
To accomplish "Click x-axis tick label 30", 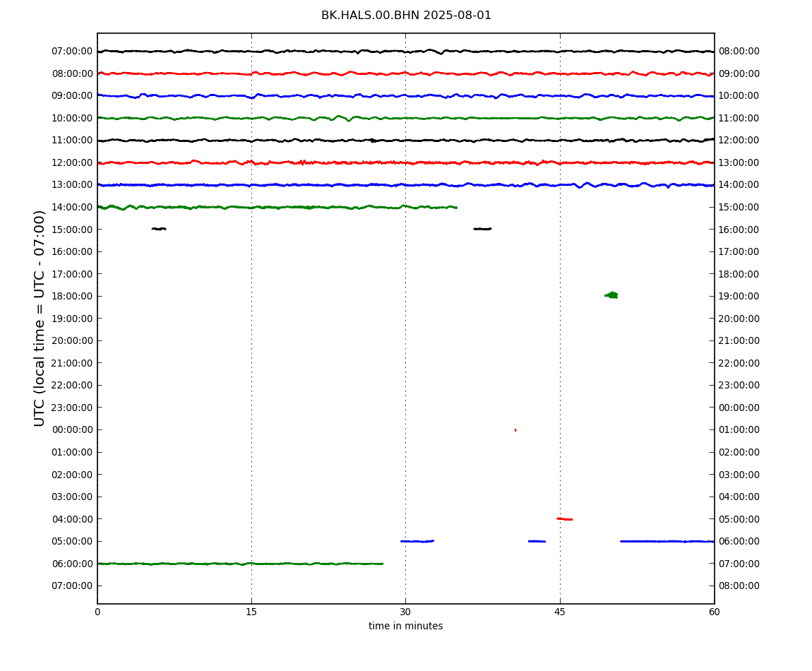I will click(405, 612).
